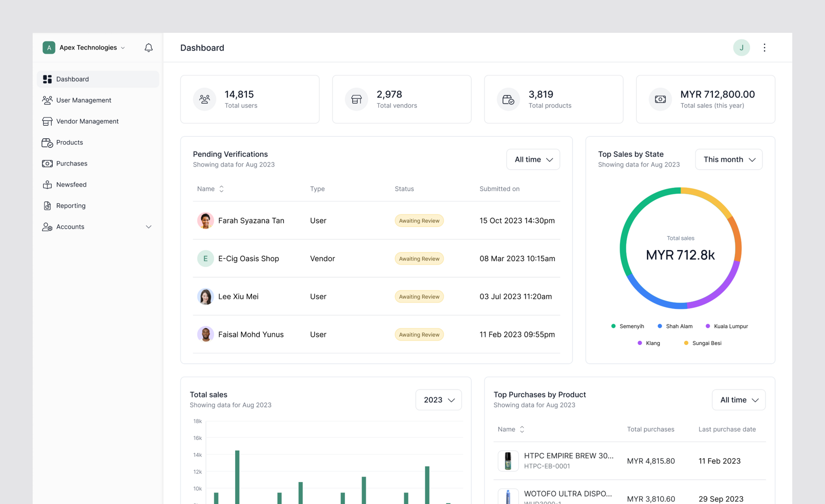Click the Total vendors storefront icon

click(356, 99)
